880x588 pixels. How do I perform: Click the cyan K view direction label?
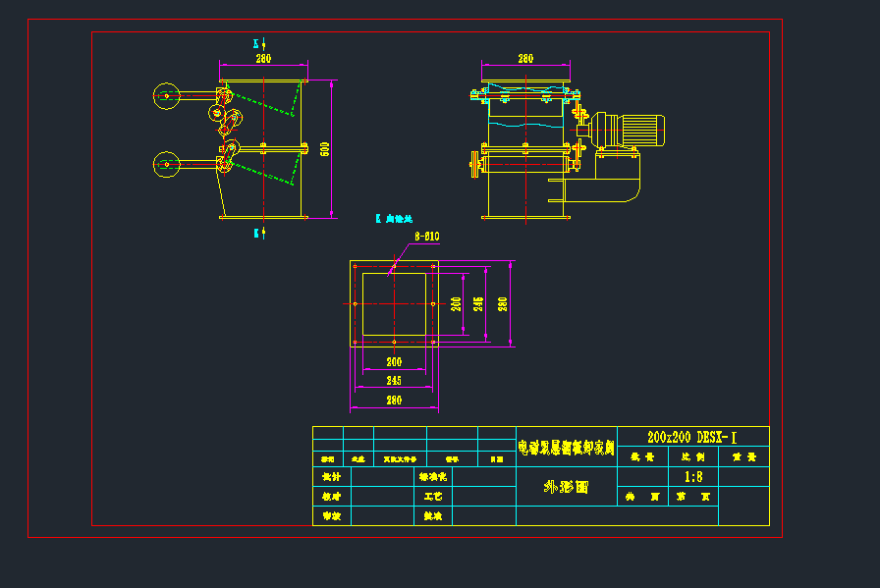tap(395, 219)
